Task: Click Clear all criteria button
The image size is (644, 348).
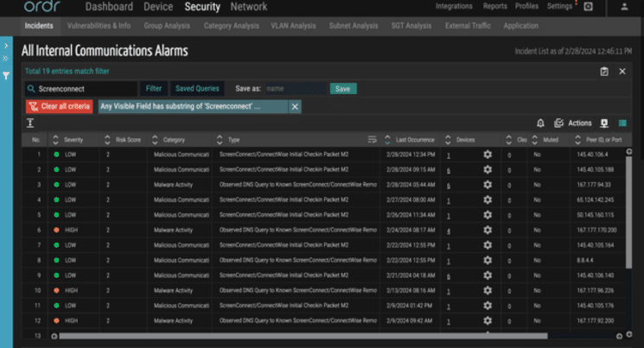Action: tap(60, 107)
